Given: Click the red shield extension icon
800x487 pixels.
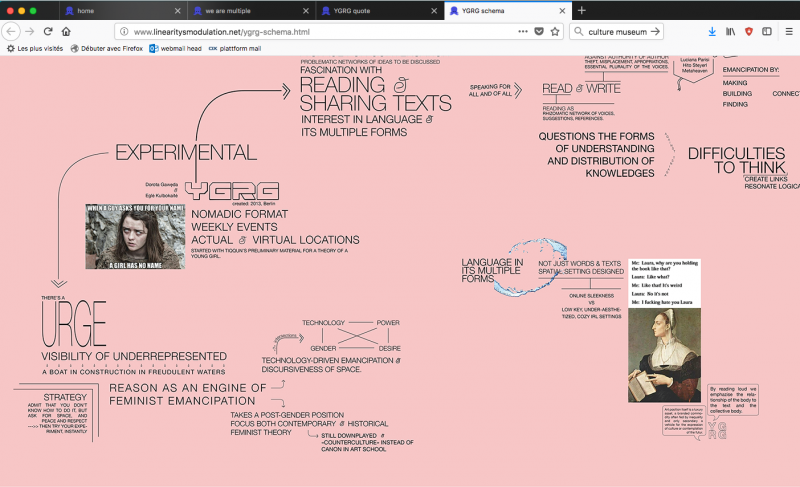Looking at the screenshot, I should 749,32.
